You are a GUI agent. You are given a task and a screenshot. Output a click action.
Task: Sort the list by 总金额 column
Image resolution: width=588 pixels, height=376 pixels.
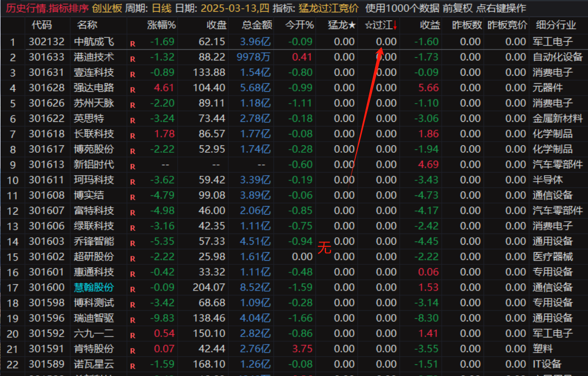click(x=257, y=25)
